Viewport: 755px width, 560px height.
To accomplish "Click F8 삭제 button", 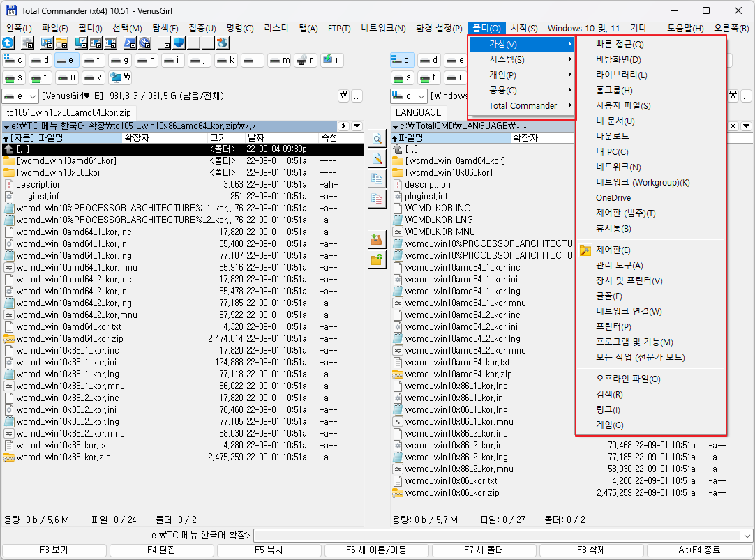I will pos(591,550).
